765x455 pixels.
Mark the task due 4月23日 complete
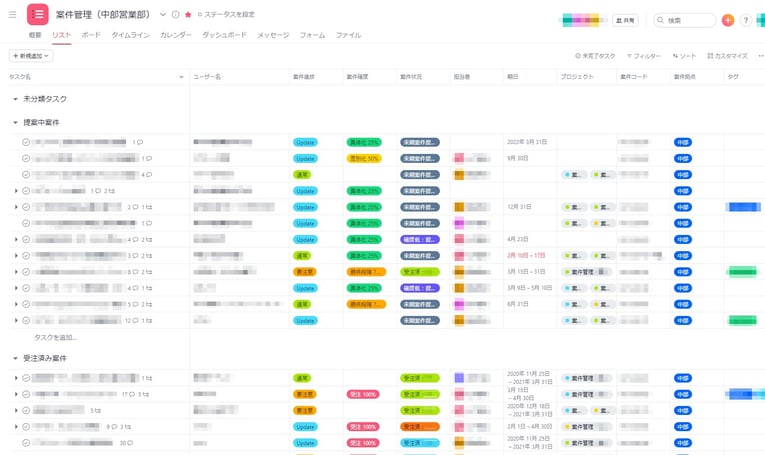(x=26, y=239)
